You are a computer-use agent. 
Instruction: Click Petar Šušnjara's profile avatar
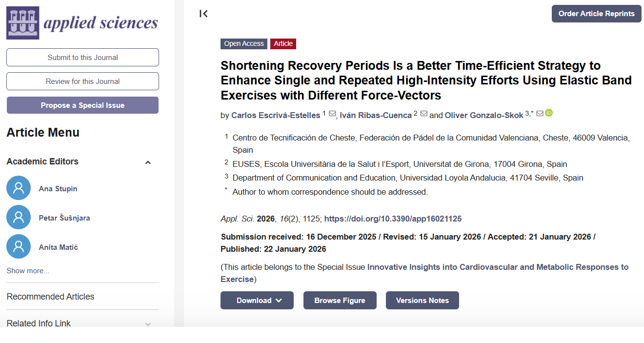[19, 218]
